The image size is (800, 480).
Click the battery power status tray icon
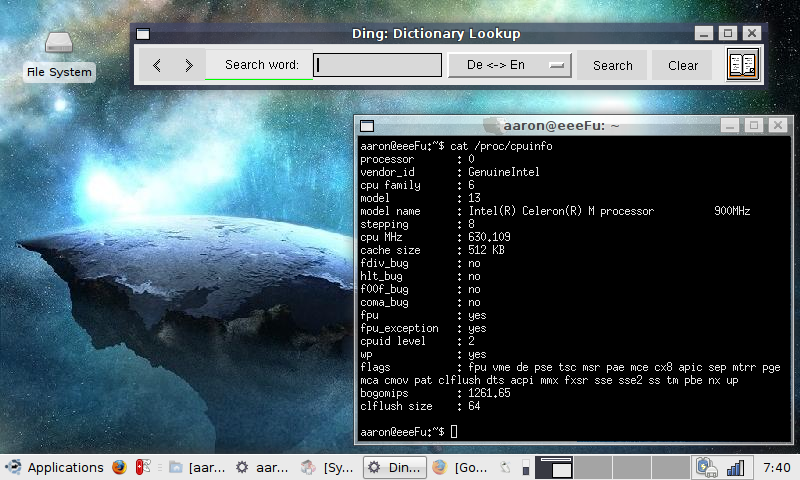(x=707, y=467)
